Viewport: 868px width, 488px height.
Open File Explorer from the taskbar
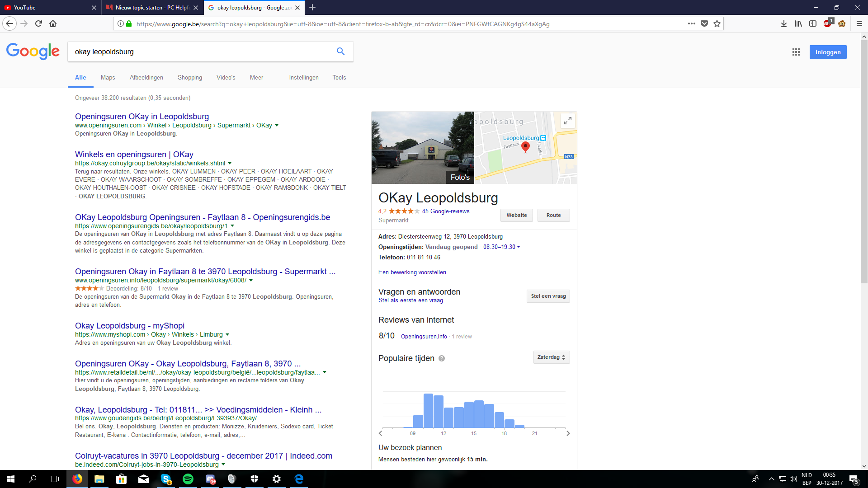point(99,479)
